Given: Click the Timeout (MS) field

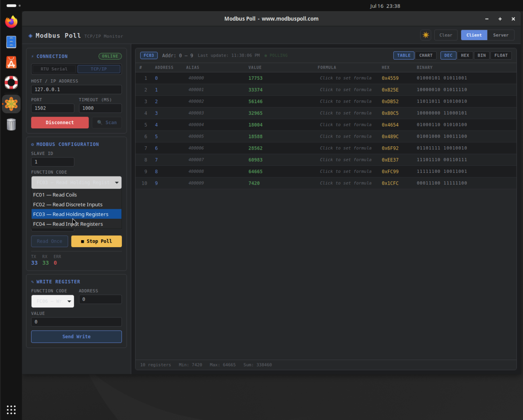Looking at the screenshot, I should [x=100, y=108].
